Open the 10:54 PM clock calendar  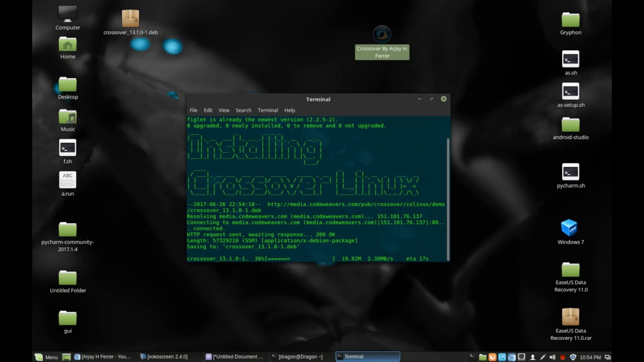pos(590,357)
